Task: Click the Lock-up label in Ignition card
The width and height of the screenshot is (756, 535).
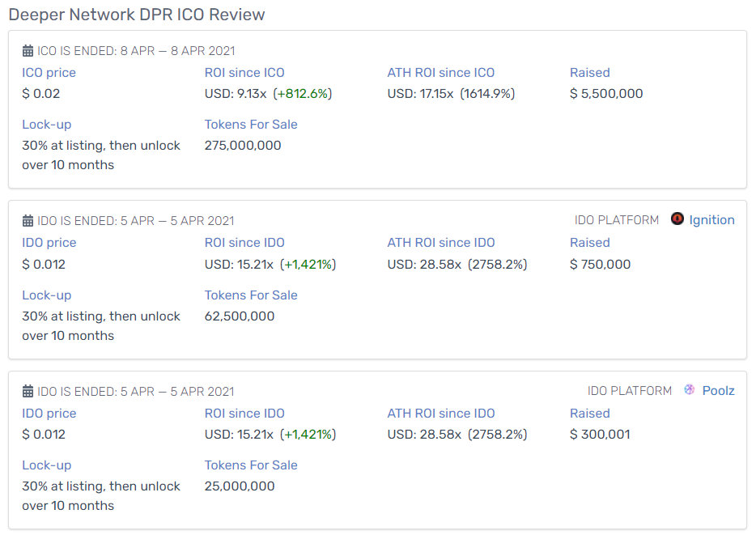Action: coord(47,295)
